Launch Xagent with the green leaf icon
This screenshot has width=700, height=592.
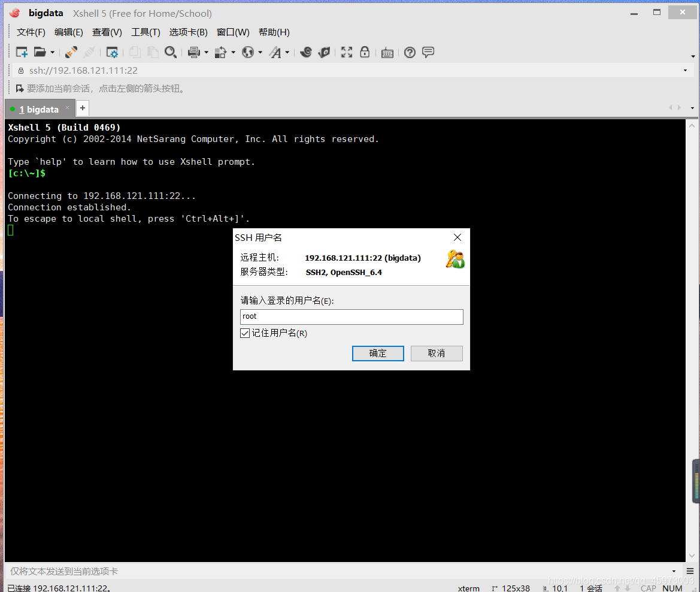point(324,52)
